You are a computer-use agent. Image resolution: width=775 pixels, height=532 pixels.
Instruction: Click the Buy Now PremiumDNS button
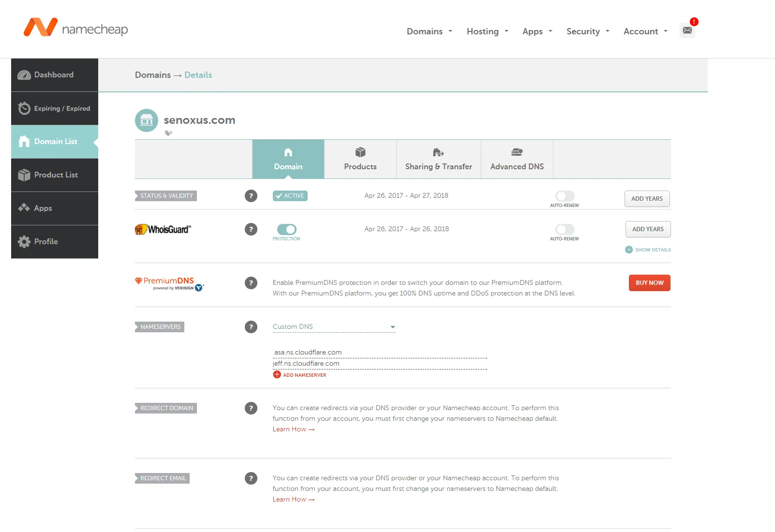(x=650, y=283)
